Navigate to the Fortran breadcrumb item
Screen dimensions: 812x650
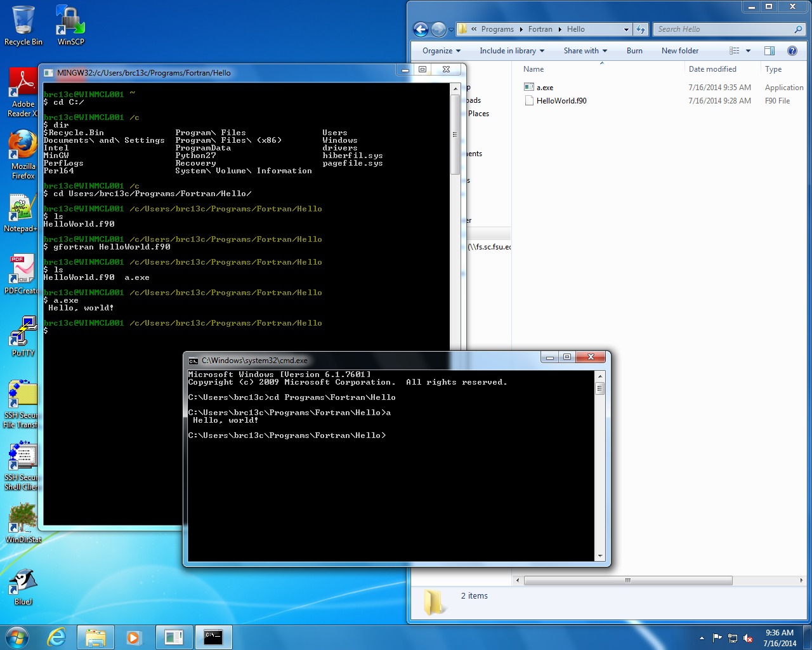tap(540, 29)
